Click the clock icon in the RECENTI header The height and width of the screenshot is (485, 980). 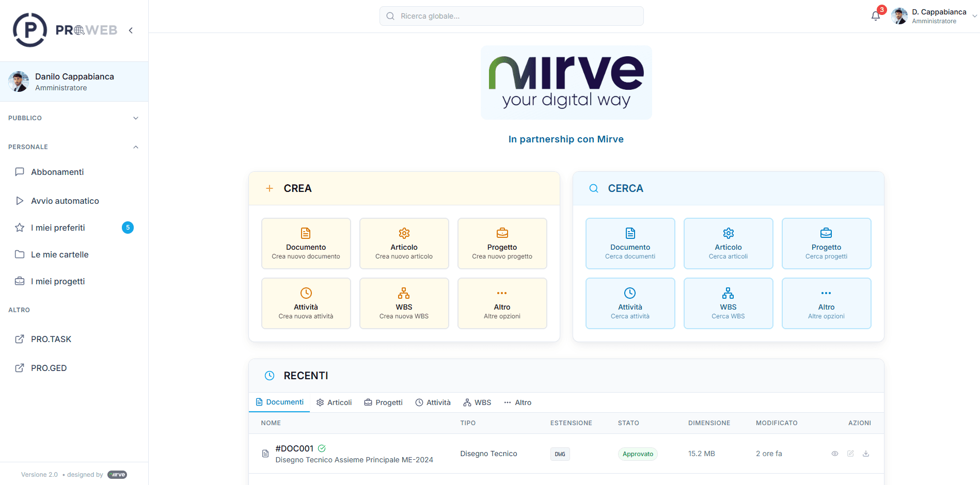click(270, 376)
